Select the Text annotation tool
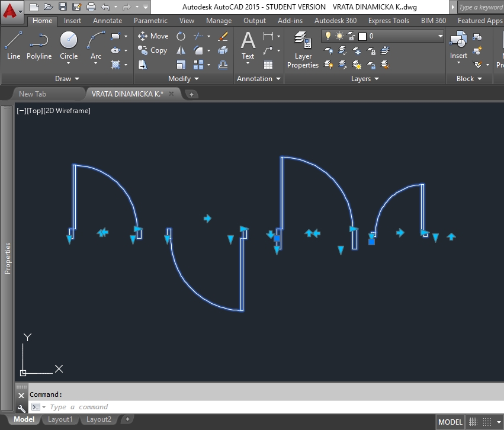The image size is (504, 430). tap(248, 46)
